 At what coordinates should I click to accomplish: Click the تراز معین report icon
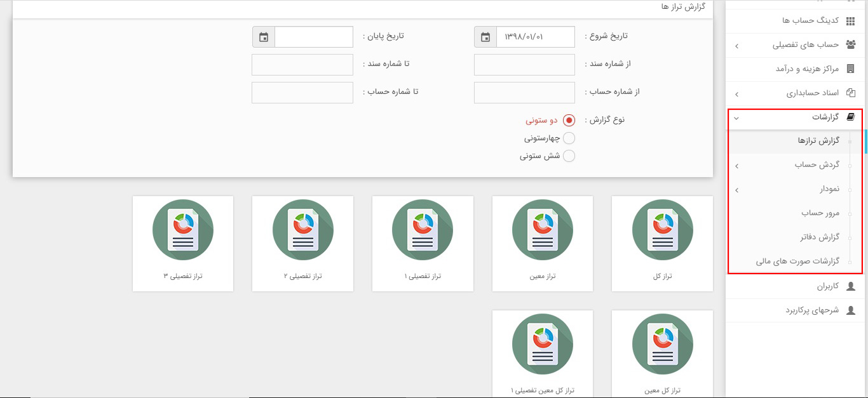coord(543,230)
